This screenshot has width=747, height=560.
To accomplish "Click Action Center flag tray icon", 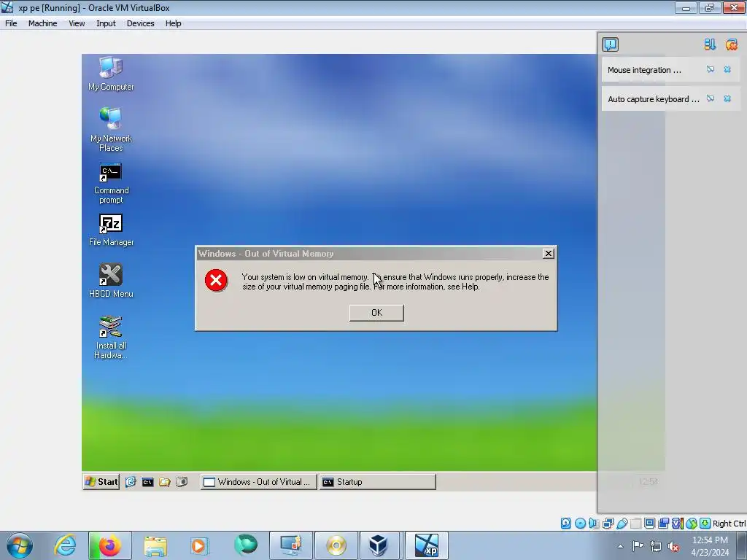I will [638, 545].
